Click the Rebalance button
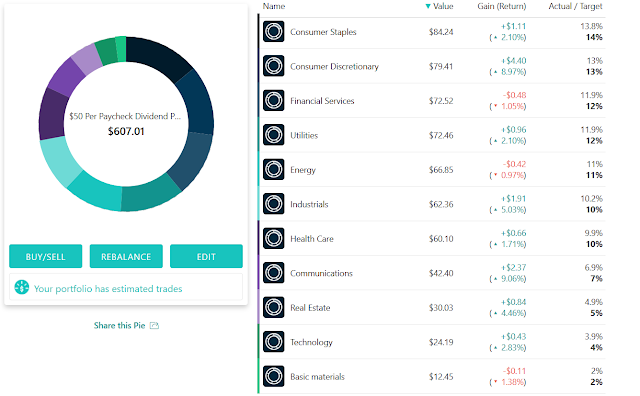 126,256
